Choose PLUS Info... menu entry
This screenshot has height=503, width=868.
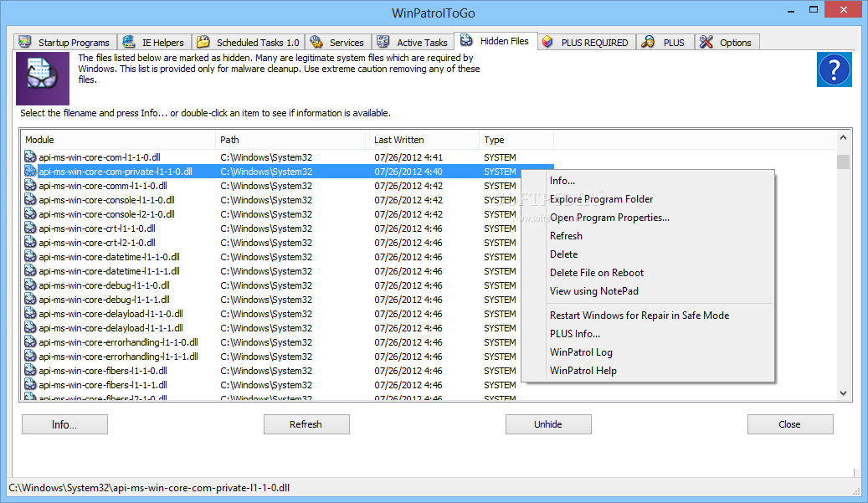click(x=648, y=334)
